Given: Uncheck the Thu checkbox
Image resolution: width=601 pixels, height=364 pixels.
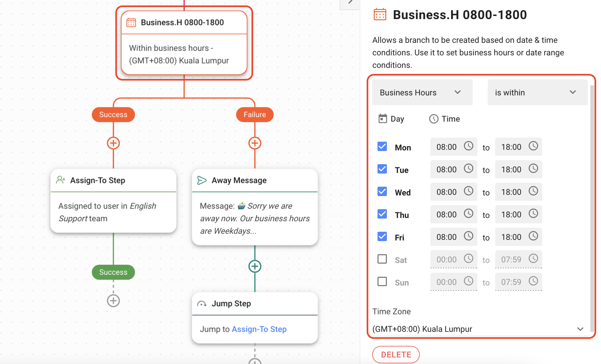Looking at the screenshot, I should click(382, 214).
